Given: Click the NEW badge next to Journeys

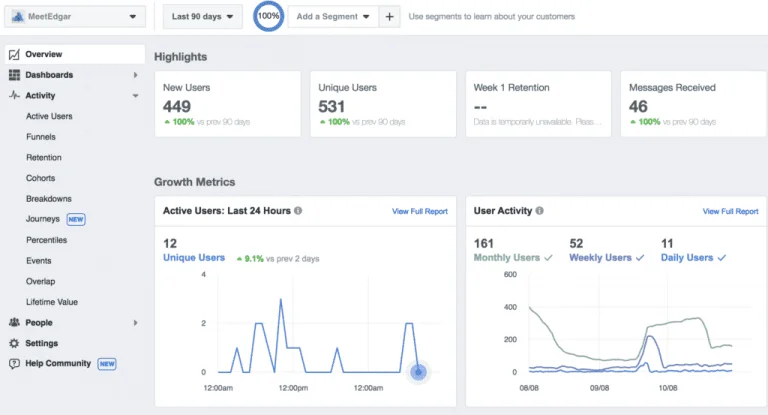Looking at the screenshot, I should point(76,220).
